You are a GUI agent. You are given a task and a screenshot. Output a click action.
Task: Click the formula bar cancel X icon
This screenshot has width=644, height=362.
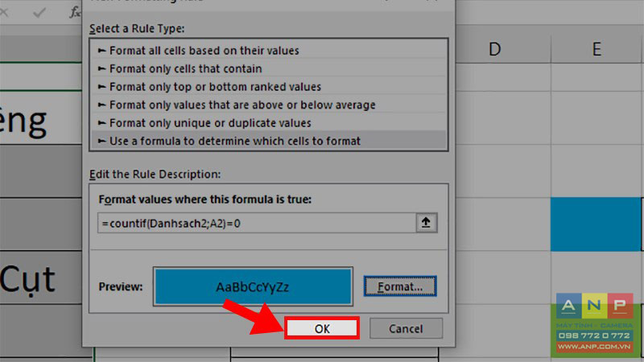[x=3, y=13]
